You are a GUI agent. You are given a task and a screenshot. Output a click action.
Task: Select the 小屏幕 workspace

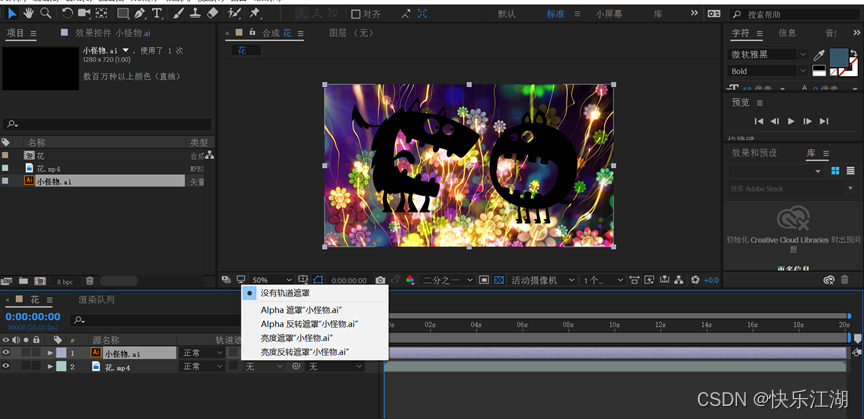click(608, 14)
